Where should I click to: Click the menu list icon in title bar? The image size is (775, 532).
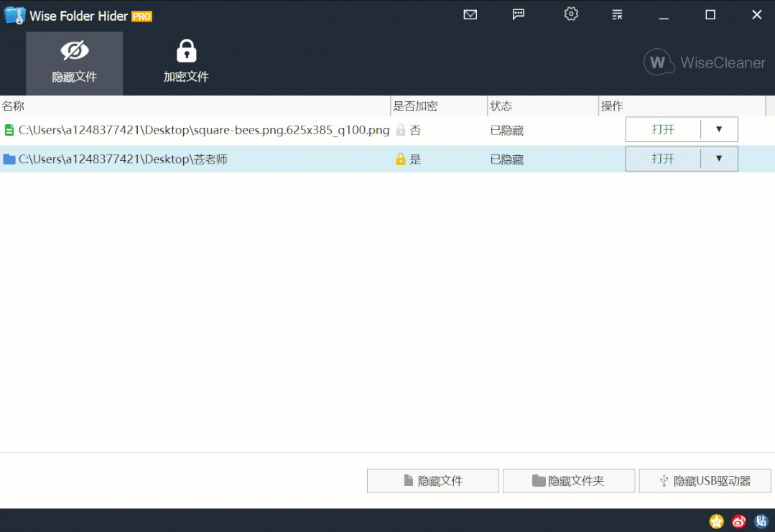[617, 14]
